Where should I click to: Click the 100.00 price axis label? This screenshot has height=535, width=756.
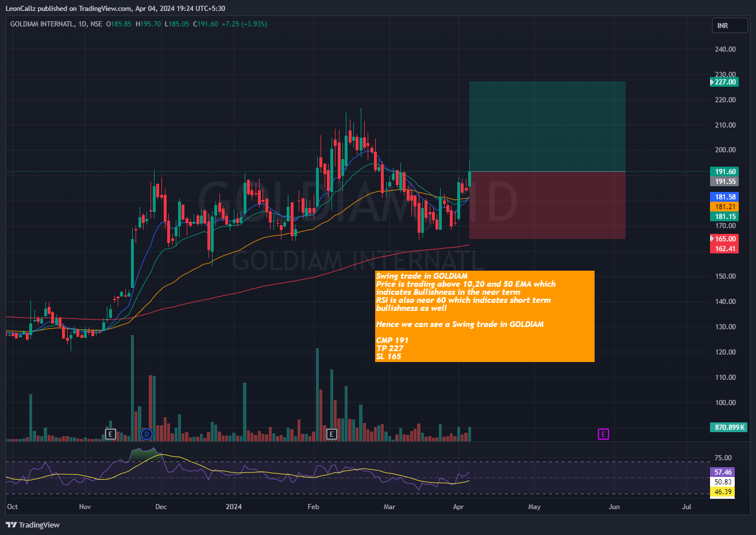725,403
